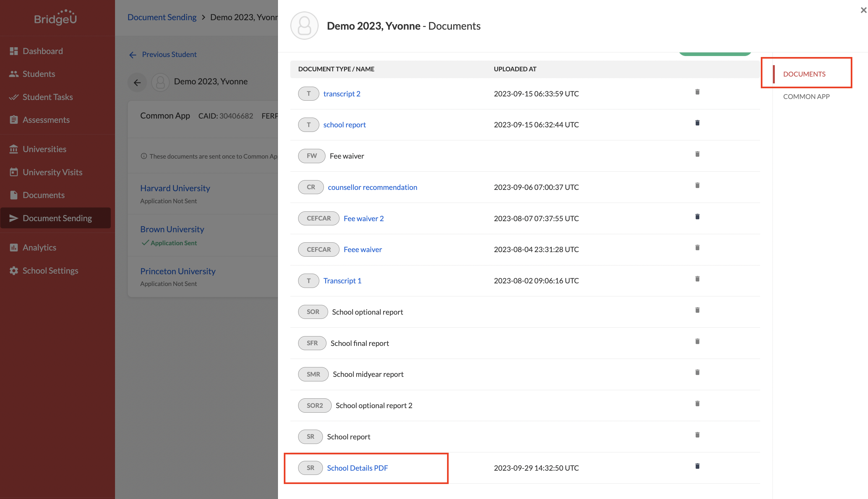The height and width of the screenshot is (499, 868).
Task: Click timestamp 2023-08-02 09:06:16 UTC
Action: pyautogui.click(x=536, y=281)
